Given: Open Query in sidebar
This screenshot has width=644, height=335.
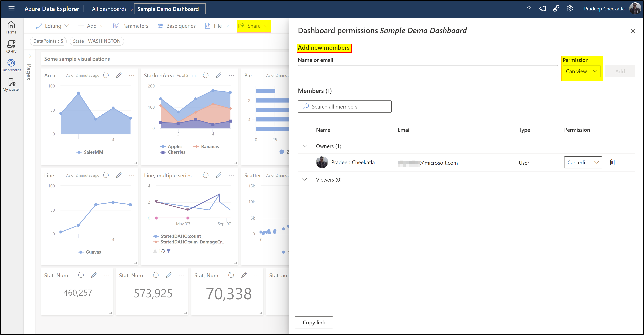Looking at the screenshot, I should tap(11, 47).
